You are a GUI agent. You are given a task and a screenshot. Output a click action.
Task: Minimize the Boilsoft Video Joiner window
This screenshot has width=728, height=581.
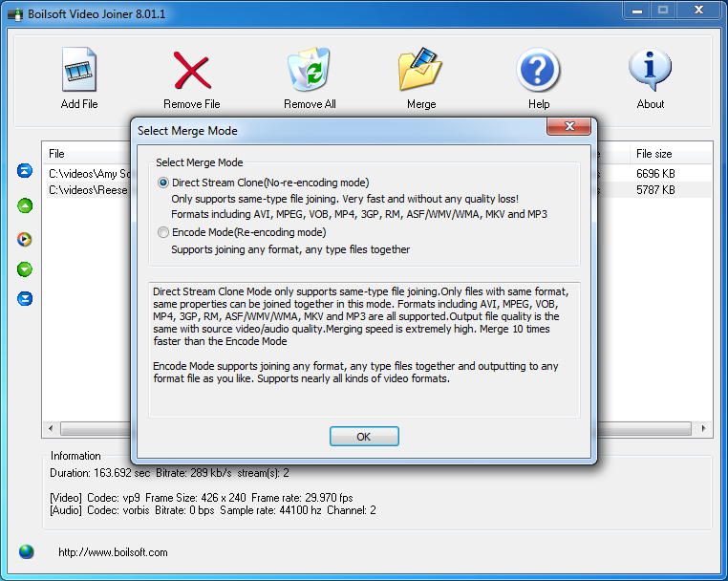tap(637, 11)
